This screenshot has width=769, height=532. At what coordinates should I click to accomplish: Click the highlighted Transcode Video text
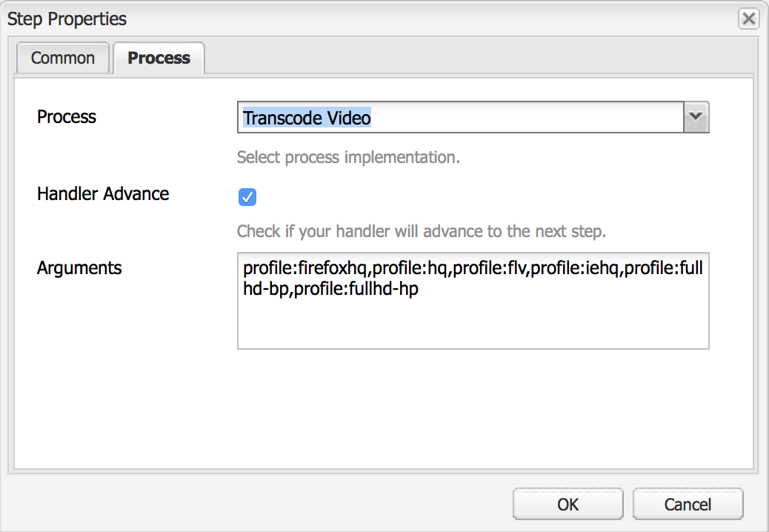[307, 118]
